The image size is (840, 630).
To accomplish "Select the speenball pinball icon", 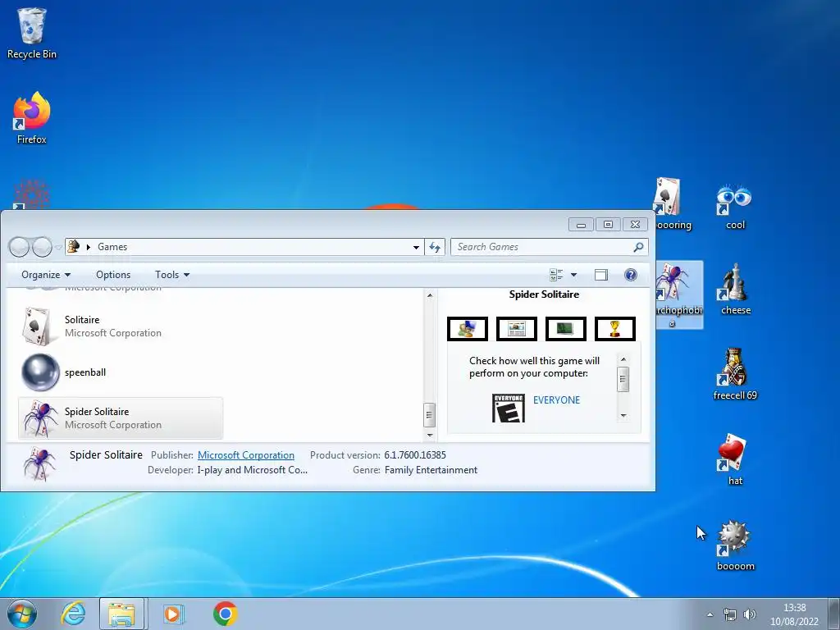I will pyautogui.click(x=40, y=372).
